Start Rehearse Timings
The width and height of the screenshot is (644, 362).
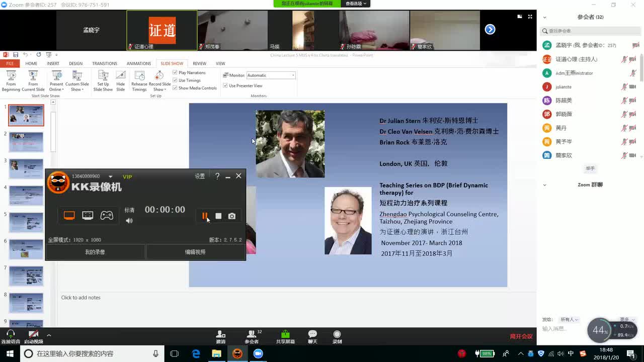click(x=139, y=80)
